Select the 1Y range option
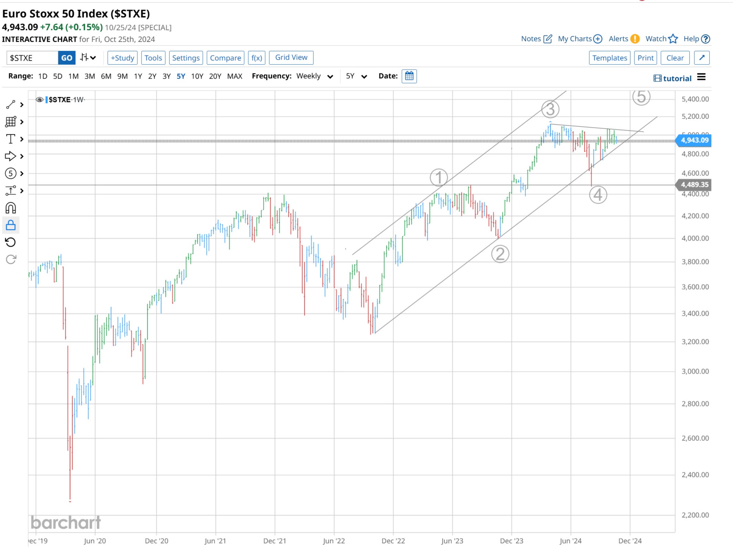 pos(138,76)
